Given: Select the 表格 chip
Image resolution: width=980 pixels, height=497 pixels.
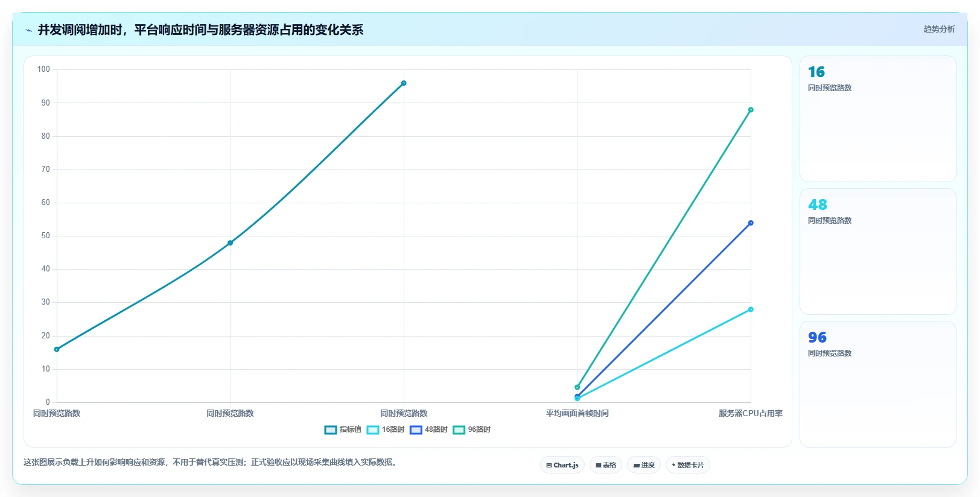Looking at the screenshot, I should pyautogui.click(x=606, y=465).
